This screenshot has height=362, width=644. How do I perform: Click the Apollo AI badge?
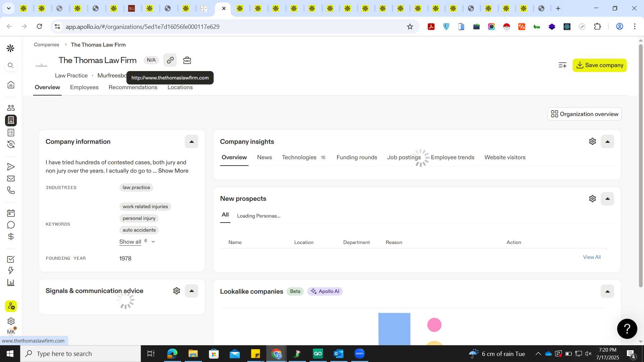pyautogui.click(x=325, y=291)
